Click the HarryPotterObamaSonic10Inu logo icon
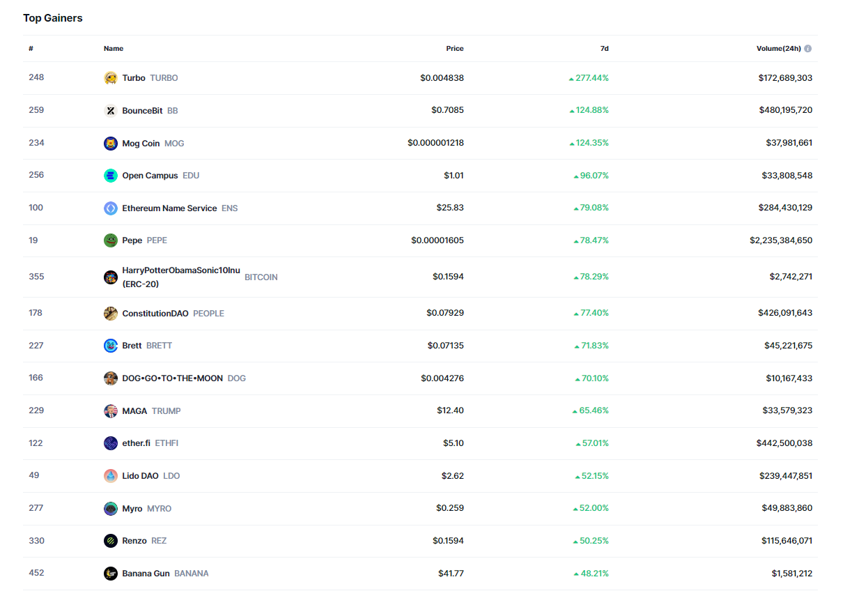The width and height of the screenshot is (868, 591). point(110,277)
